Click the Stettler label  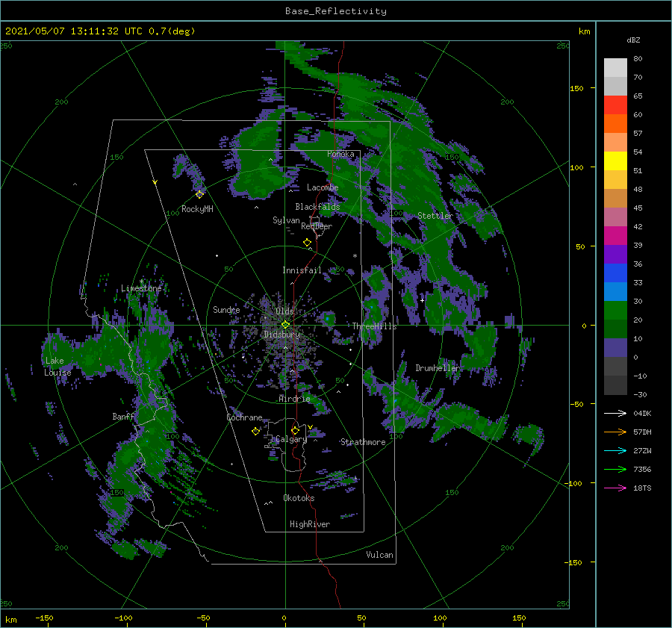click(435, 216)
